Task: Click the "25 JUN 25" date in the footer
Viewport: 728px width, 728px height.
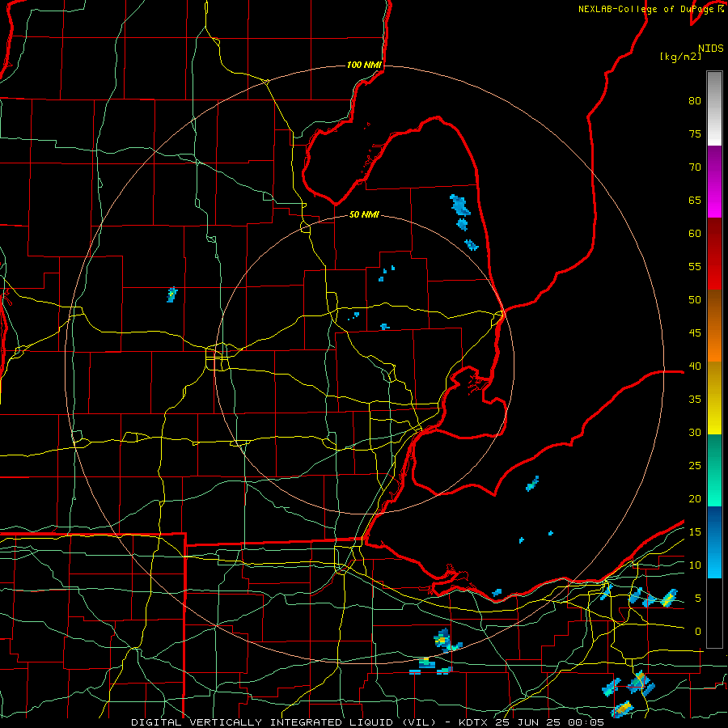Action: 529,722
